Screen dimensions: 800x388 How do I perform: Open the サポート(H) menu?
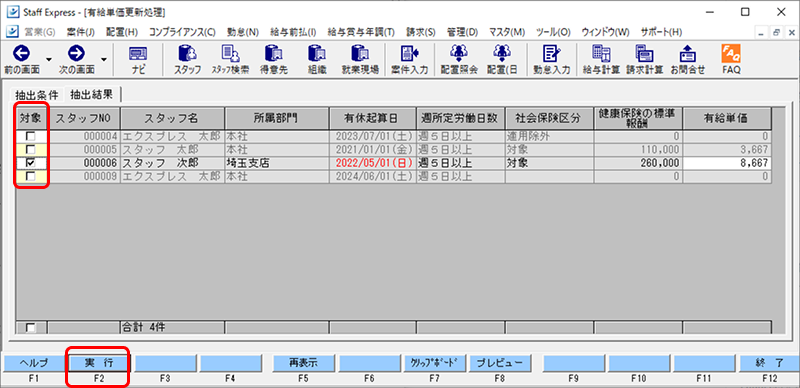coord(661,32)
